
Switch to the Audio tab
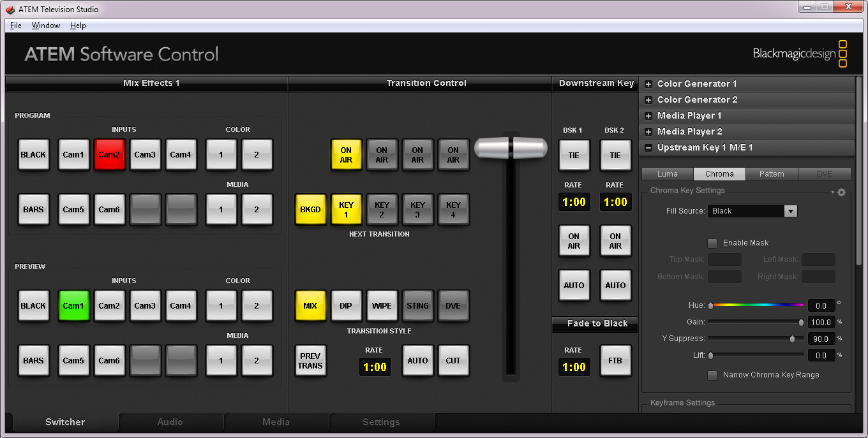170,422
